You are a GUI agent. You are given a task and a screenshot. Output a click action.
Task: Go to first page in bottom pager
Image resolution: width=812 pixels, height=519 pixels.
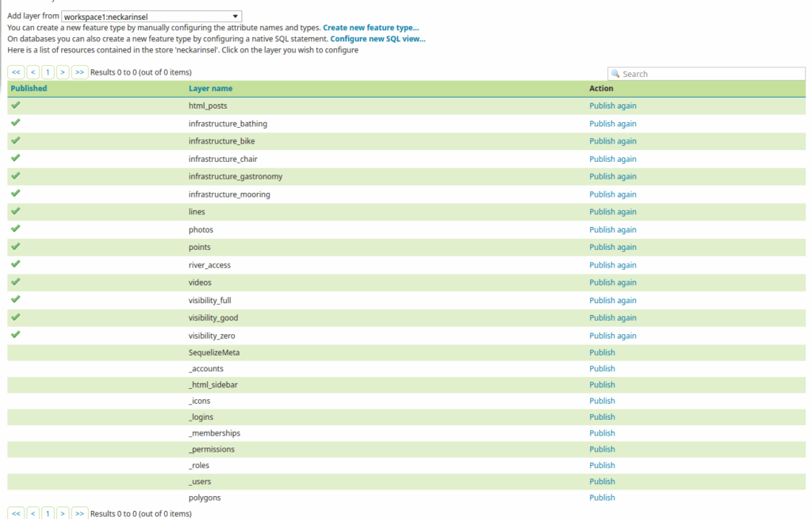(16, 513)
